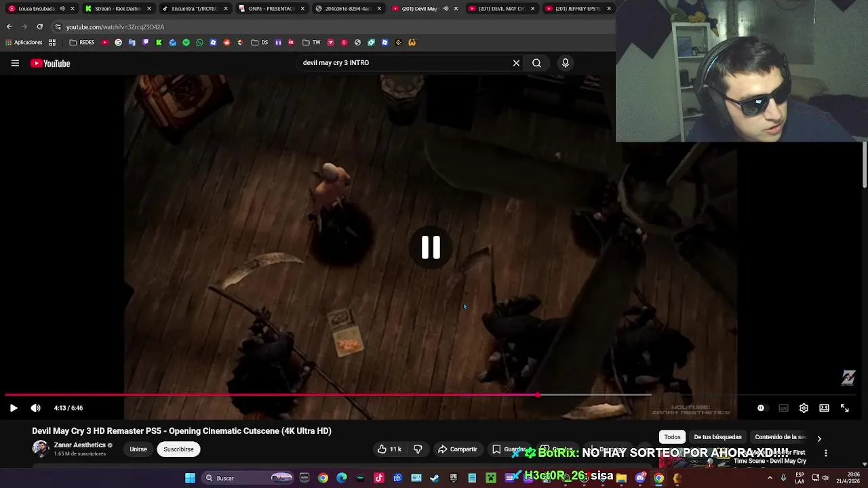Open the Aplicaciones bookmarks shortcut
The height and width of the screenshot is (488, 868).
click(23, 42)
